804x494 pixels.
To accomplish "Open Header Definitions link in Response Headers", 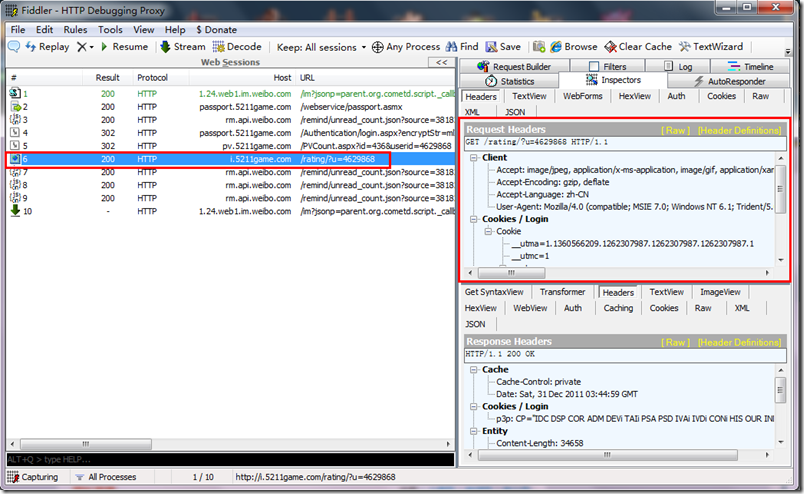I will click(739, 342).
